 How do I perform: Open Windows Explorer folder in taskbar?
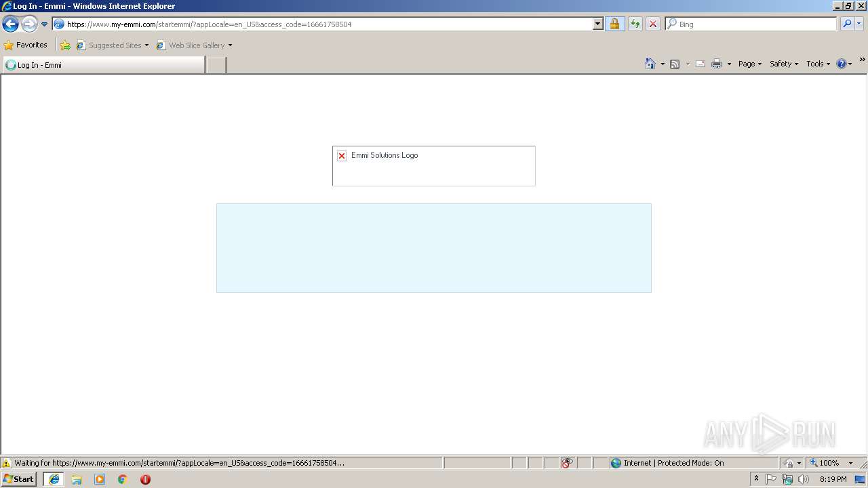[x=77, y=479]
